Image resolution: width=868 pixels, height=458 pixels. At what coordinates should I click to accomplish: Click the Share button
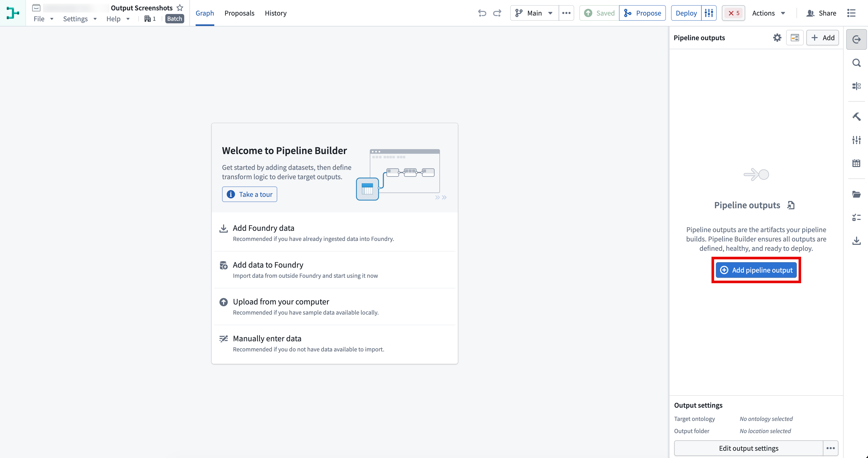point(821,13)
